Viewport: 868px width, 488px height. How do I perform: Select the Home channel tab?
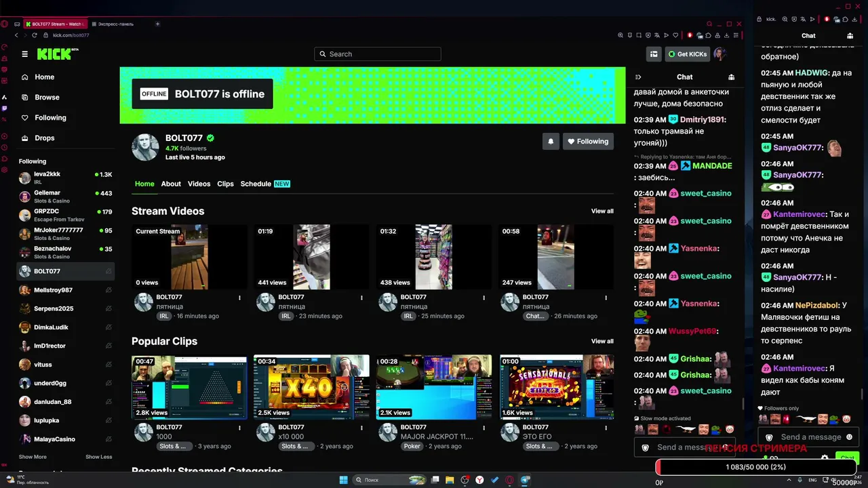tap(144, 184)
